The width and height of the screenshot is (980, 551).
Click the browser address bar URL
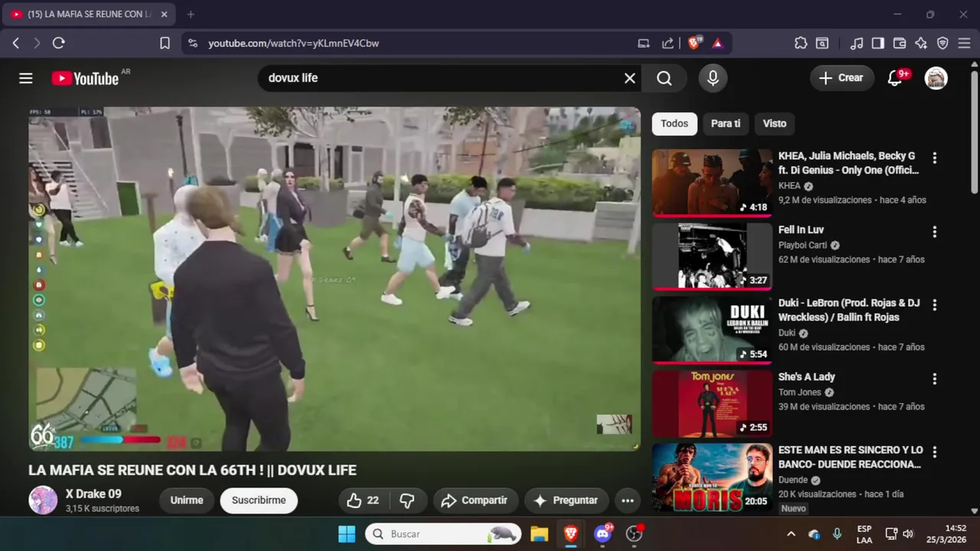294,43
